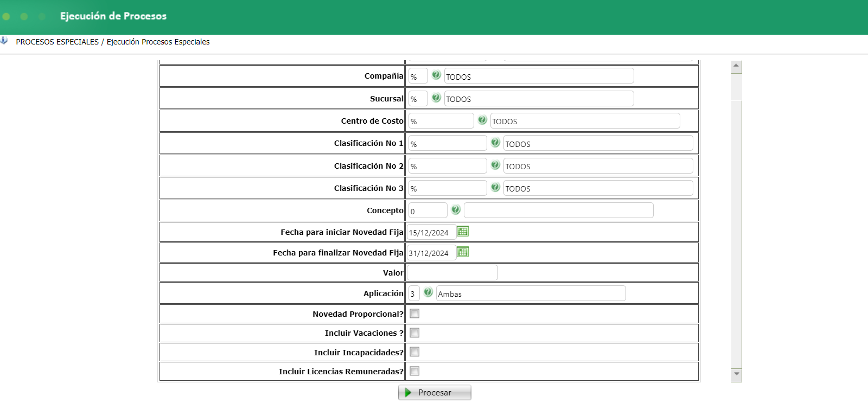The width and height of the screenshot is (868, 409).
Task: Check the Incluir Vacaciones option
Action: [414, 333]
